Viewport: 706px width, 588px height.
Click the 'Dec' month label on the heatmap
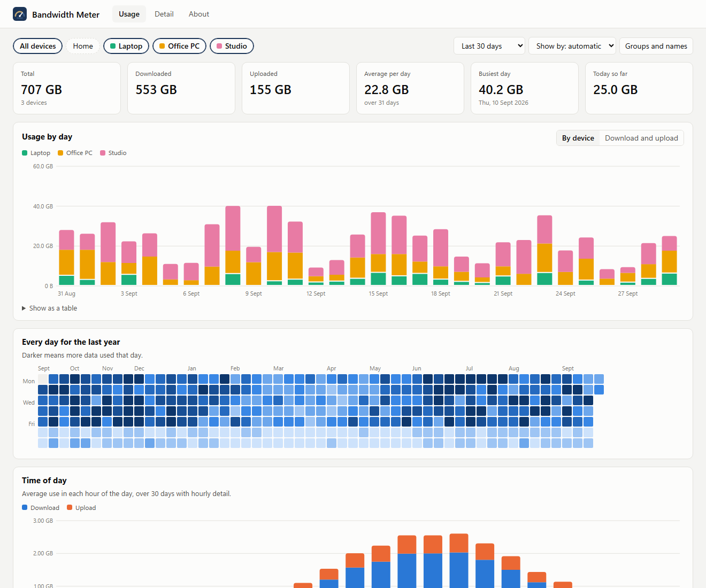tap(139, 368)
